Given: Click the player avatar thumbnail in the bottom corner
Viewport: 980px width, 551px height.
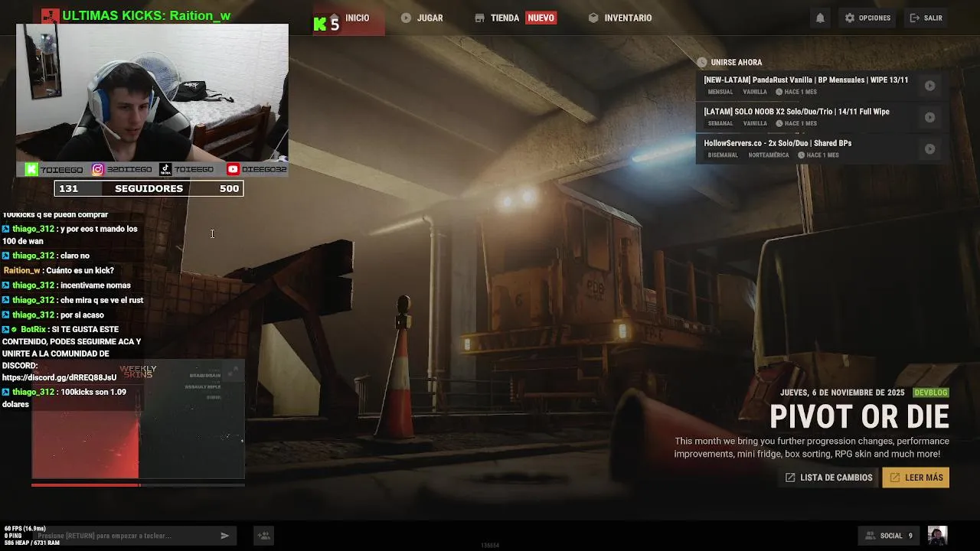Looking at the screenshot, I should pyautogui.click(x=937, y=535).
